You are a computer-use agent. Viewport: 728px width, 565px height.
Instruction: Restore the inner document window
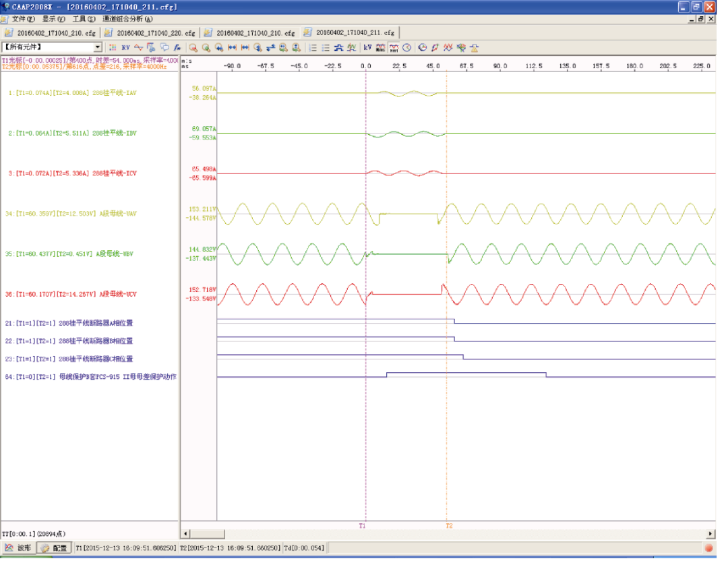(701, 19)
